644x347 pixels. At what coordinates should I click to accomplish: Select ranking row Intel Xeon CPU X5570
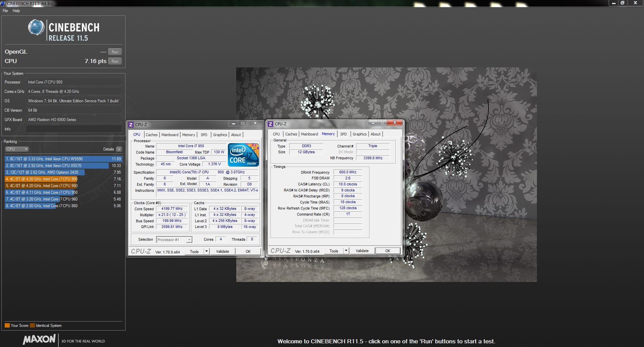pos(63,166)
